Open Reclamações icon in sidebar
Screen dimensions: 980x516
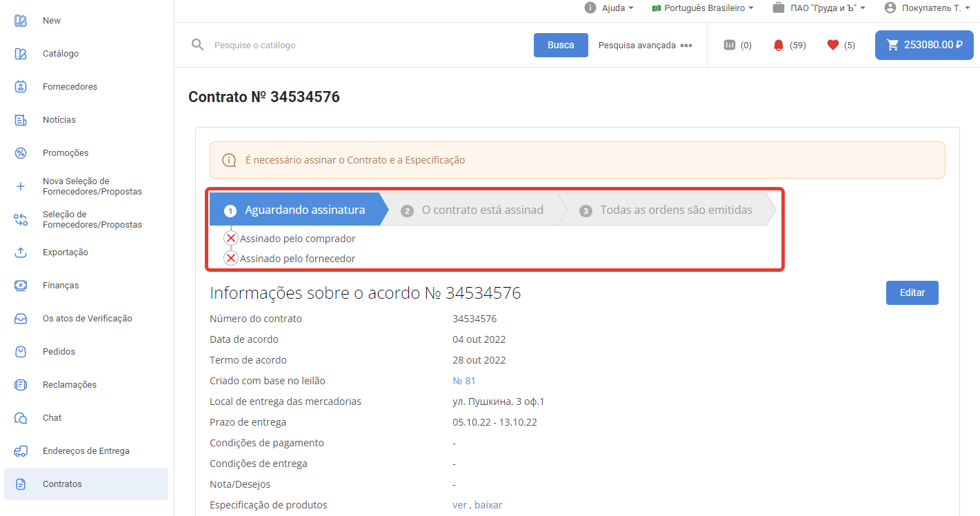(21, 385)
